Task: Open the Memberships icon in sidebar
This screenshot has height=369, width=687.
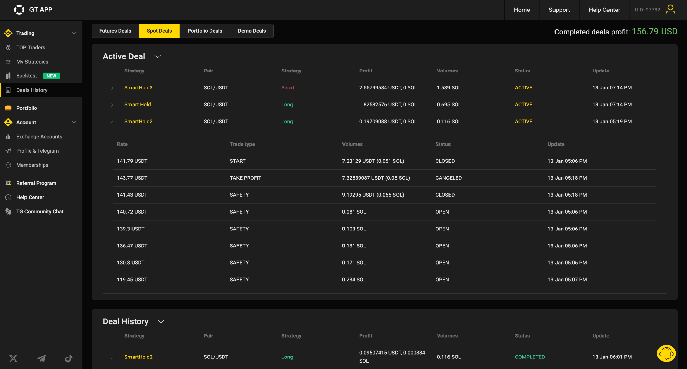Action: pos(8,165)
